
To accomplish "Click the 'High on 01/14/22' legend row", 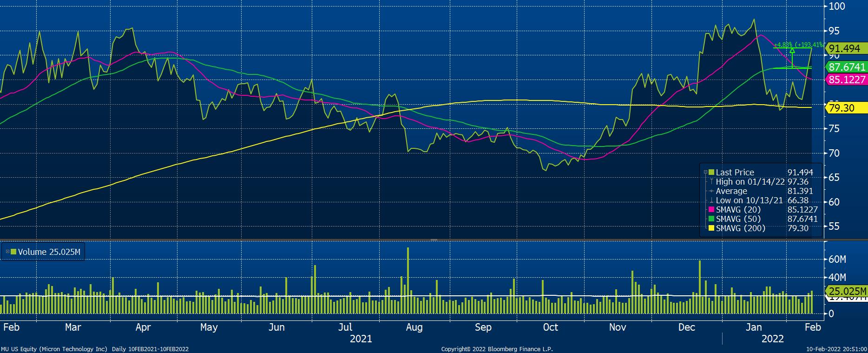I will 762,182.
